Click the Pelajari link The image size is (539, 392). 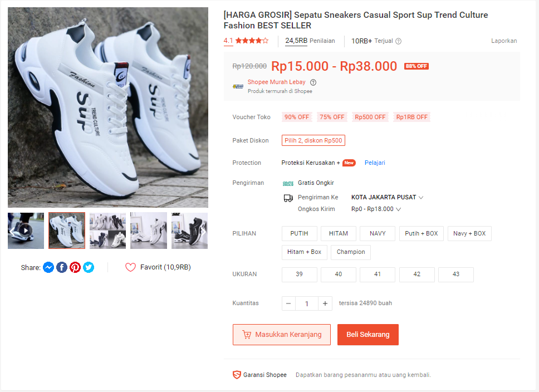point(375,163)
